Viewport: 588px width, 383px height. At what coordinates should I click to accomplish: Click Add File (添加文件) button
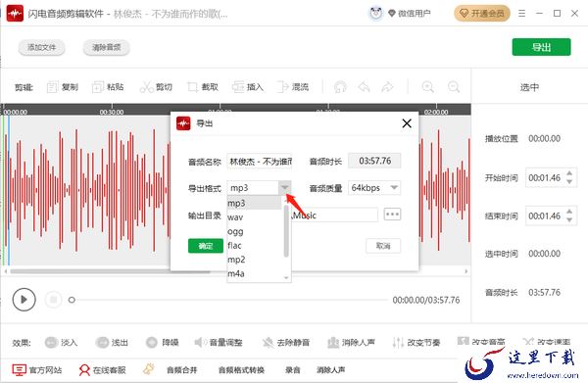tap(41, 47)
